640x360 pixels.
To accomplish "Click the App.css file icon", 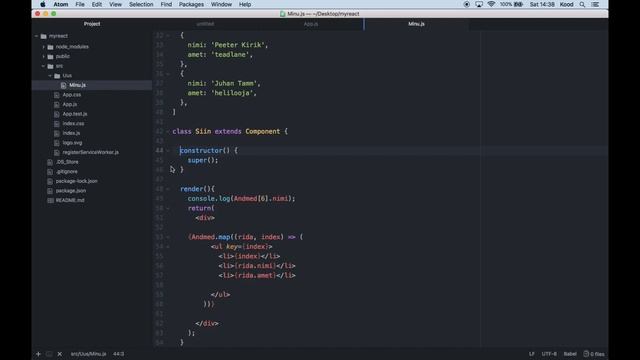I will [x=57, y=95].
